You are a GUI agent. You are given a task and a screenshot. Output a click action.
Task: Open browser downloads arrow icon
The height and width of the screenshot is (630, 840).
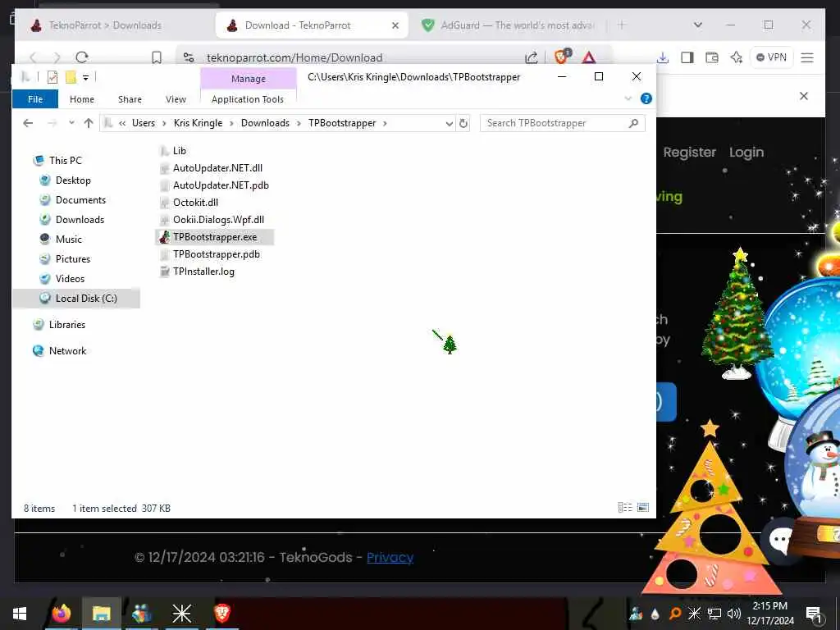(663, 57)
